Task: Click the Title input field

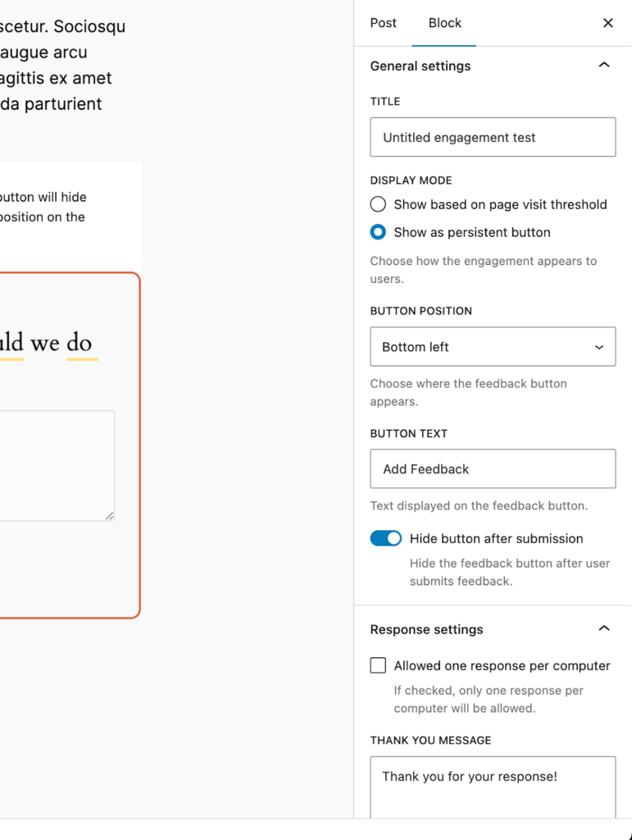Action: [493, 137]
